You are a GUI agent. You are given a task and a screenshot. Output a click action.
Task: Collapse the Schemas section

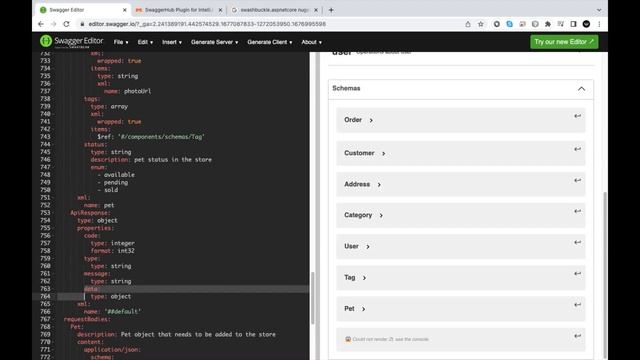click(581, 89)
